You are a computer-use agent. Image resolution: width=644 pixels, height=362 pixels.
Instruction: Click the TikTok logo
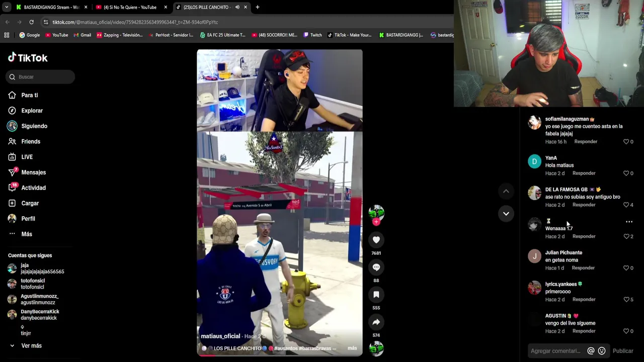click(28, 57)
